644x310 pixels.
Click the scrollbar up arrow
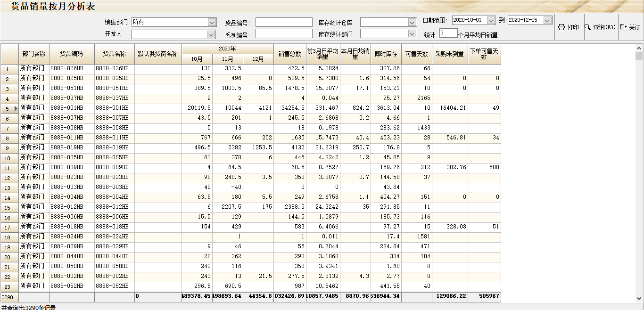639,48
